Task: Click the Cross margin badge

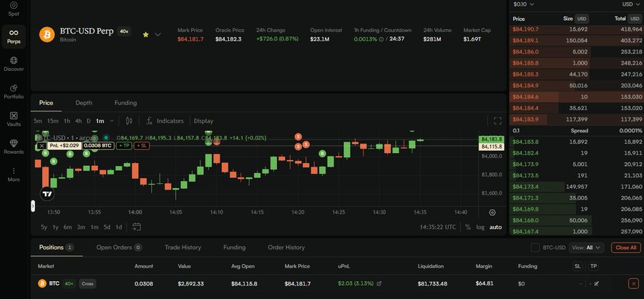Action: (x=87, y=283)
